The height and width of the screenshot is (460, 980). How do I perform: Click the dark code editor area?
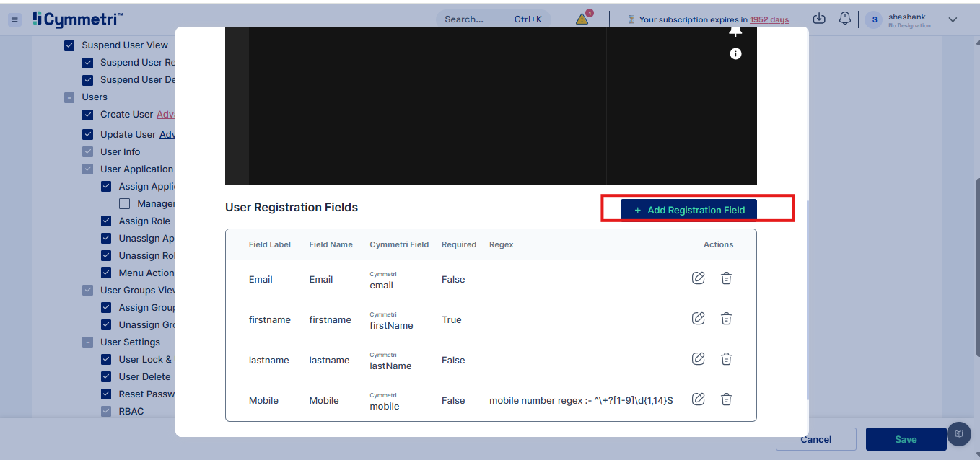pyautogui.click(x=491, y=106)
